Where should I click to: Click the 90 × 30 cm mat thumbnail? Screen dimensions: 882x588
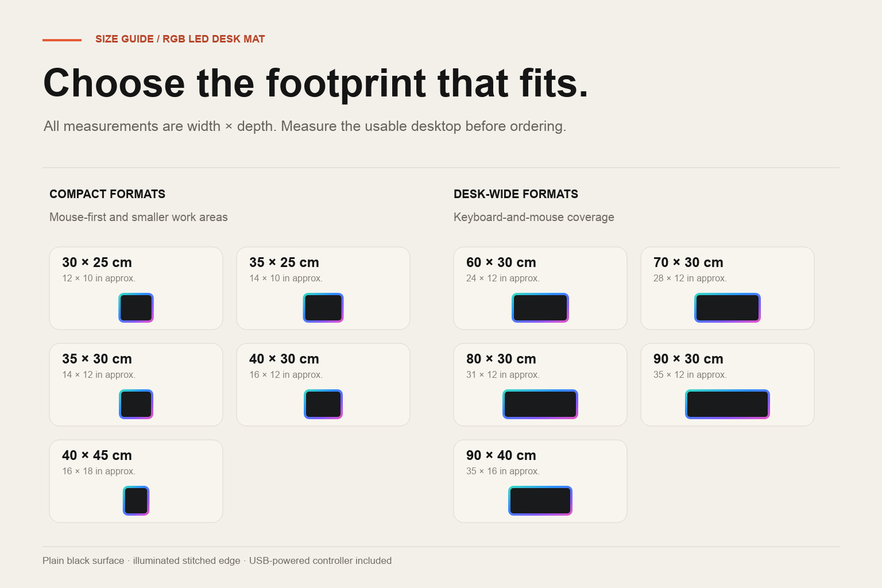click(728, 404)
